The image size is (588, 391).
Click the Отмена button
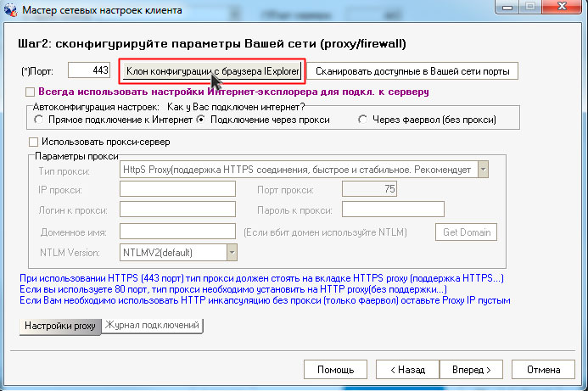(543, 370)
